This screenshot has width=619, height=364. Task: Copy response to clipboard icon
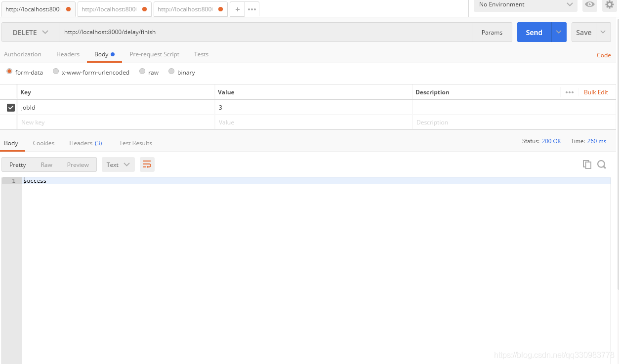coord(587,164)
